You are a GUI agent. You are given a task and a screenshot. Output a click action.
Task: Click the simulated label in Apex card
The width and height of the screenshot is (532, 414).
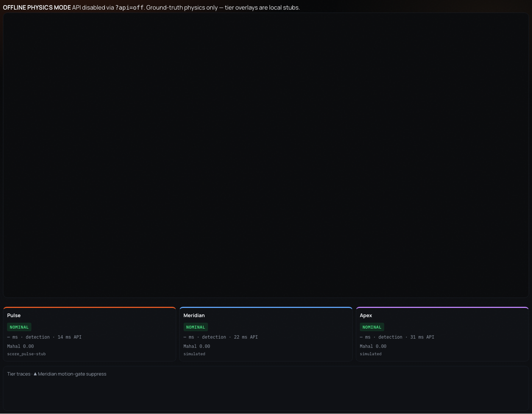371,354
